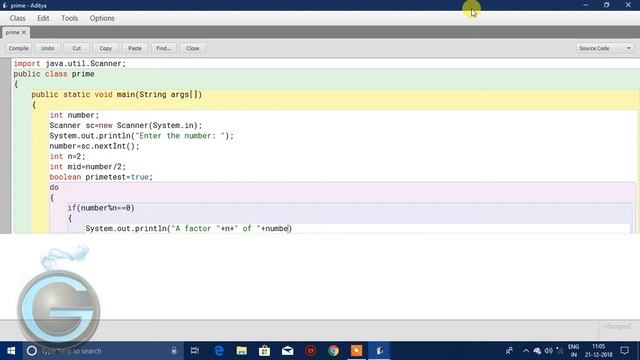Open the Action Center notification icon
This screenshot has width=640, height=360.
point(624,351)
